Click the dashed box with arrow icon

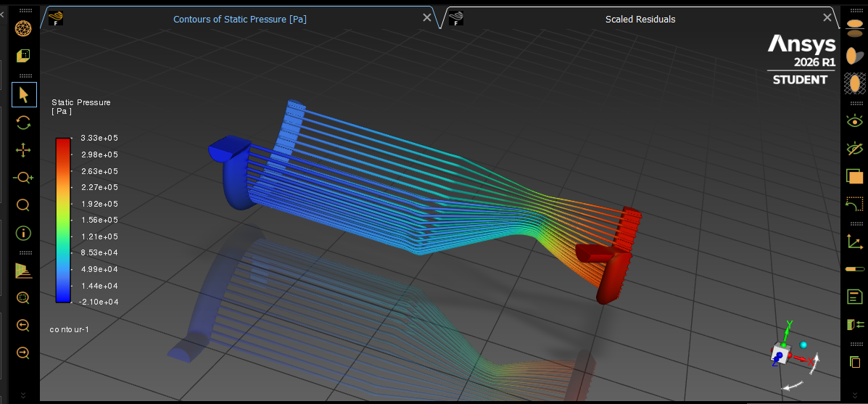(x=855, y=204)
